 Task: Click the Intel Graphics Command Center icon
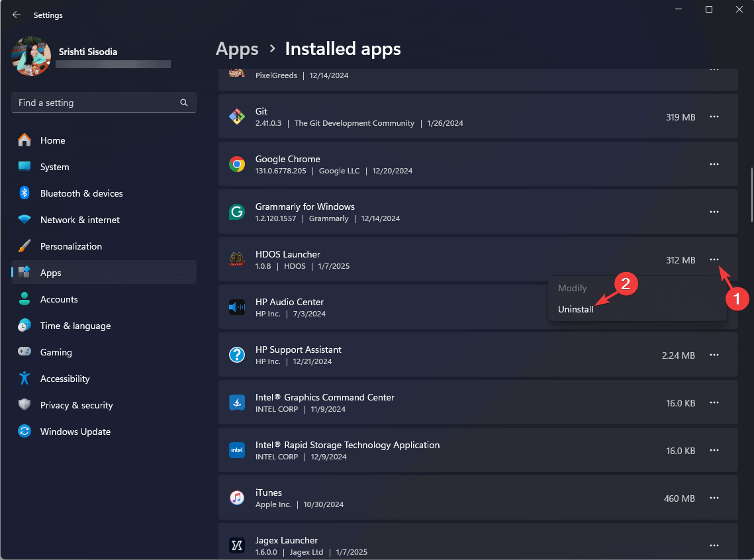pos(236,403)
